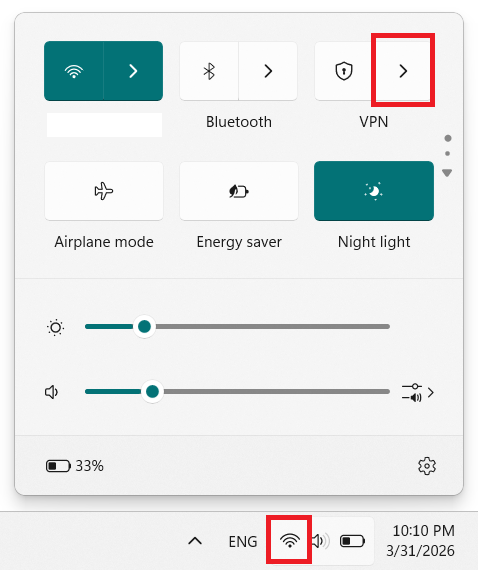
Task: Open Bluetooth devices list chevron
Action: coord(268,71)
